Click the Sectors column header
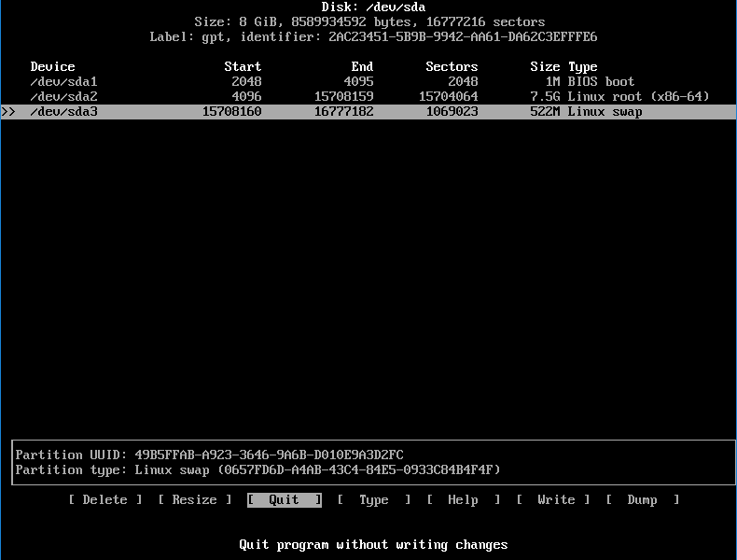This screenshot has height=560, width=737. coord(452,66)
